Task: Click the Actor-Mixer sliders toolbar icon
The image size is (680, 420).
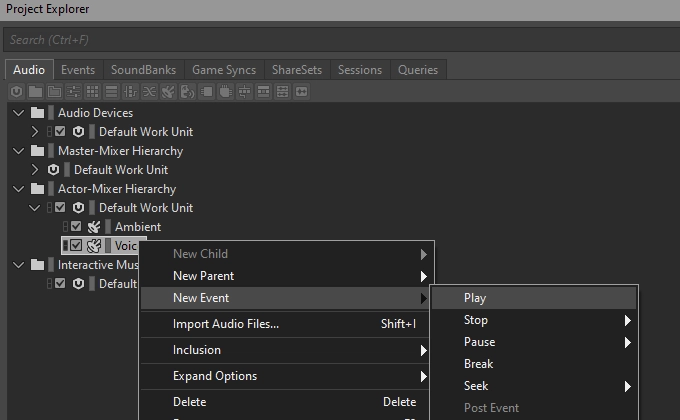Action: [x=73, y=92]
